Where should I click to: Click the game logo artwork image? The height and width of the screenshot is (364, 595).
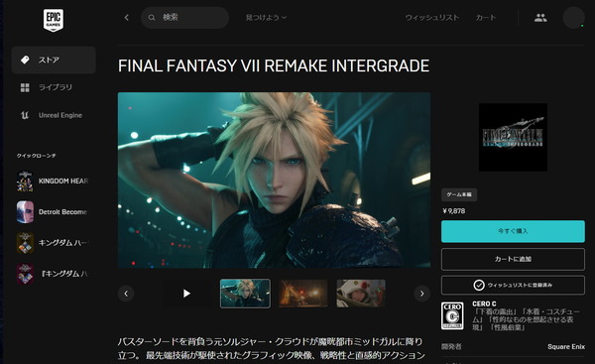coord(513,137)
